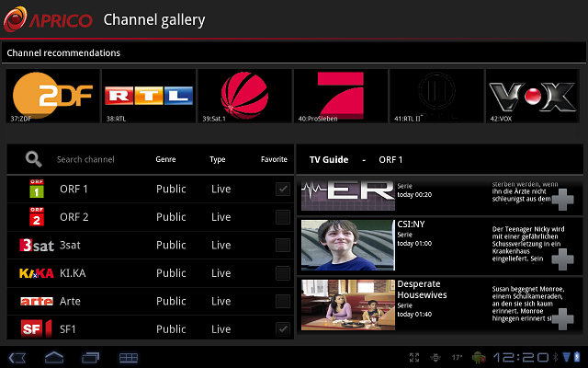This screenshot has height=368, width=588.
Task: Open the ZDF channel recommendation tile
Action: pos(53,96)
